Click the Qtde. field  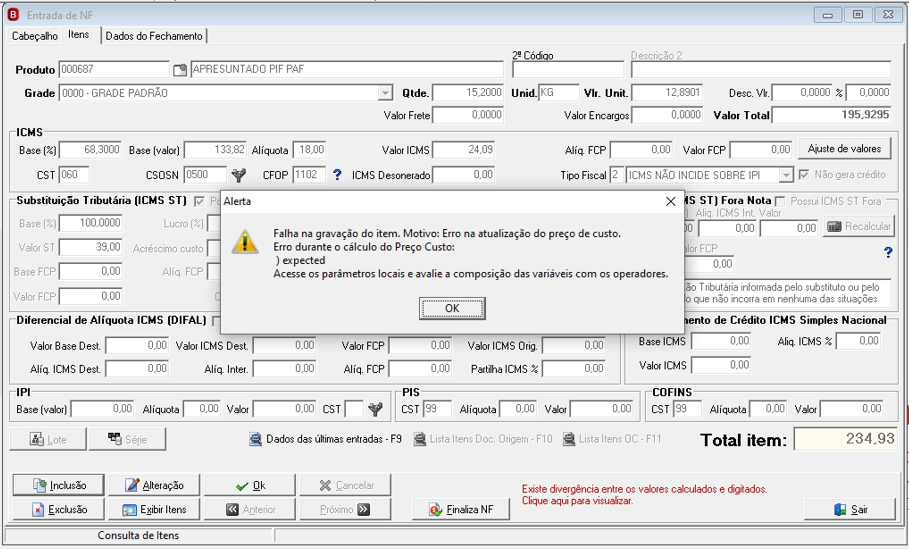(x=468, y=93)
